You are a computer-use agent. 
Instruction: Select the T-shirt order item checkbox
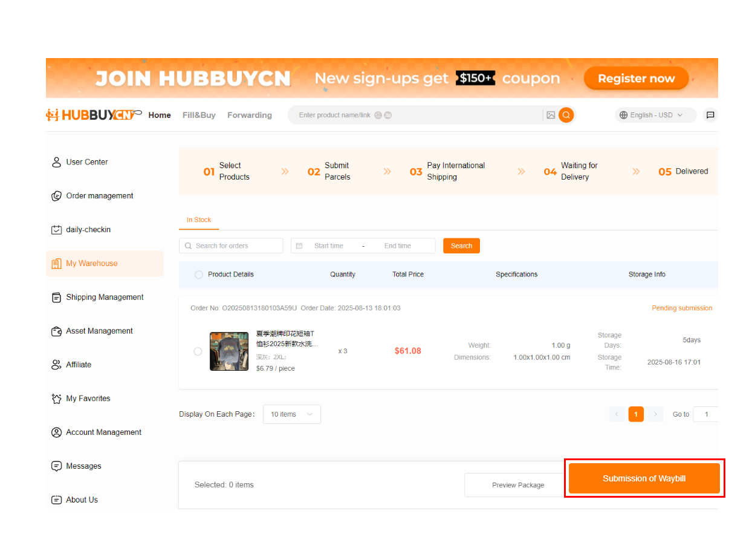[x=198, y=351]
